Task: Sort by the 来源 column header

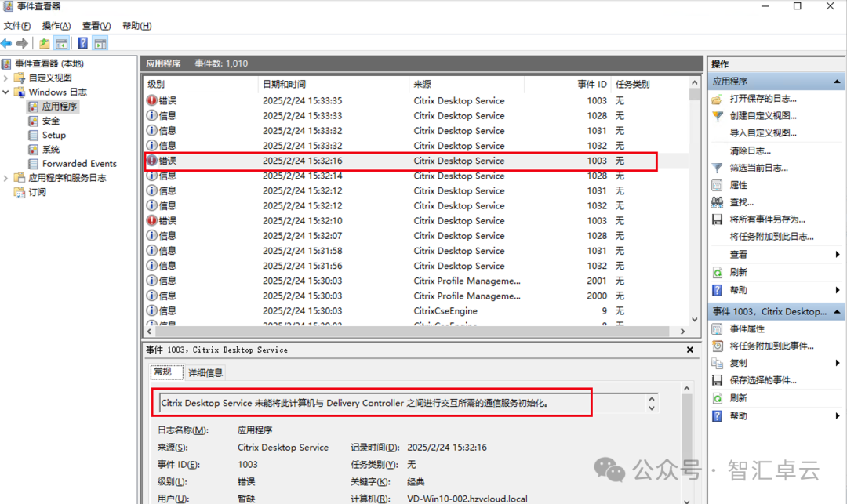Action: 466,84
